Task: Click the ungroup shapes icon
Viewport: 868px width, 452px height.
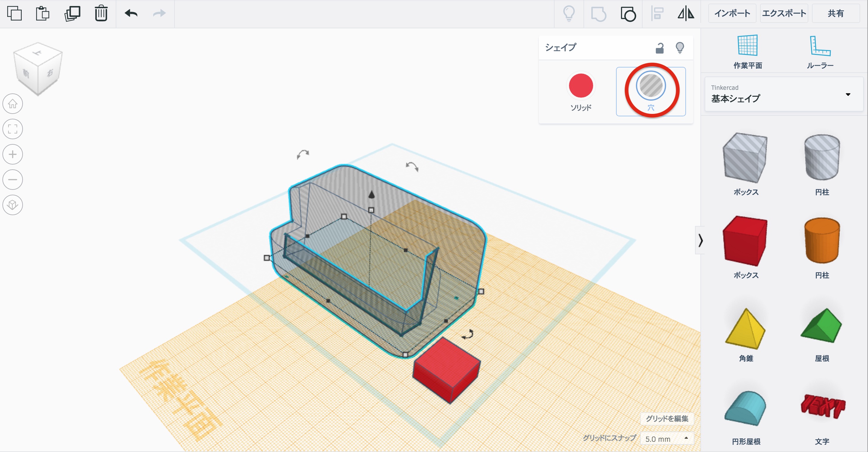Action: [x=628, y=14]
